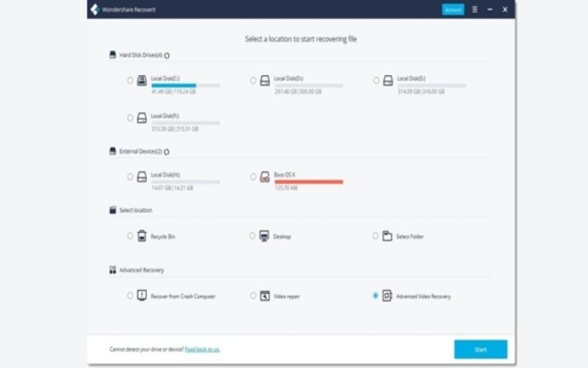This screenshot has width=588, height=368.
Task: Select the Local Disk (E:) radio button
Action: [376, 80]
